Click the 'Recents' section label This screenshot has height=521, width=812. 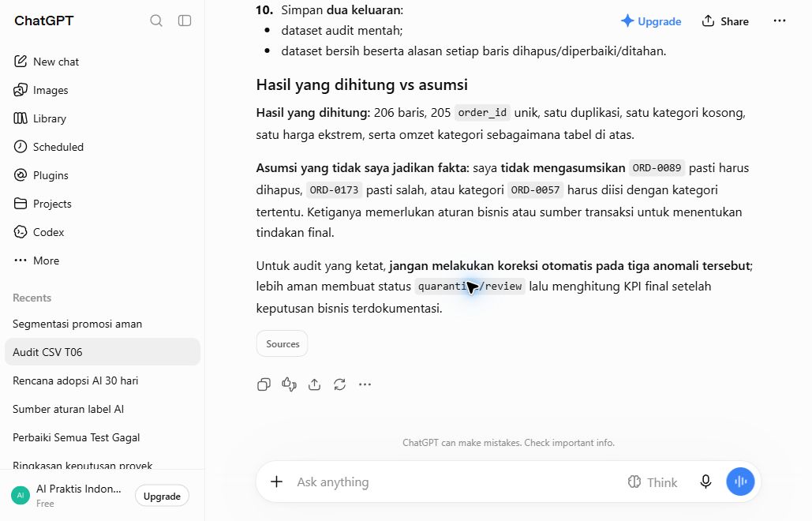32,298
